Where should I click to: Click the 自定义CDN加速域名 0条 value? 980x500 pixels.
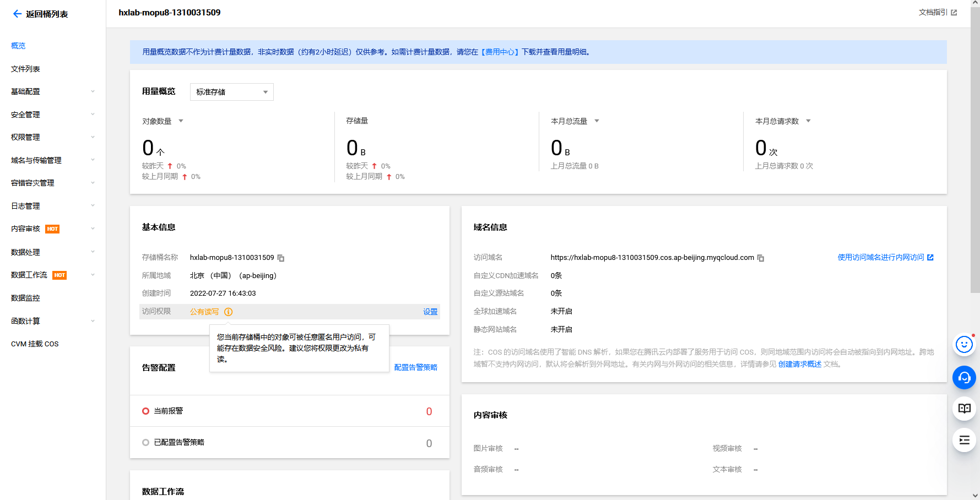pos(556,275)
